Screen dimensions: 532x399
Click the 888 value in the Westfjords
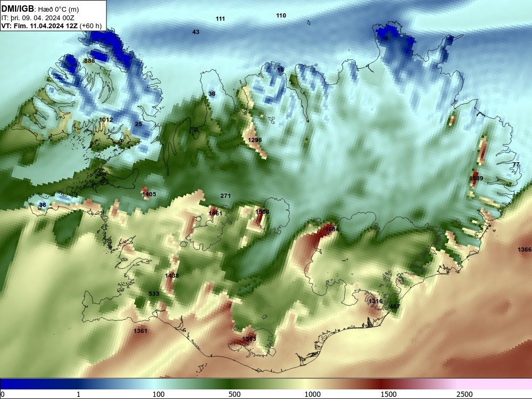[x=89, y=61]
